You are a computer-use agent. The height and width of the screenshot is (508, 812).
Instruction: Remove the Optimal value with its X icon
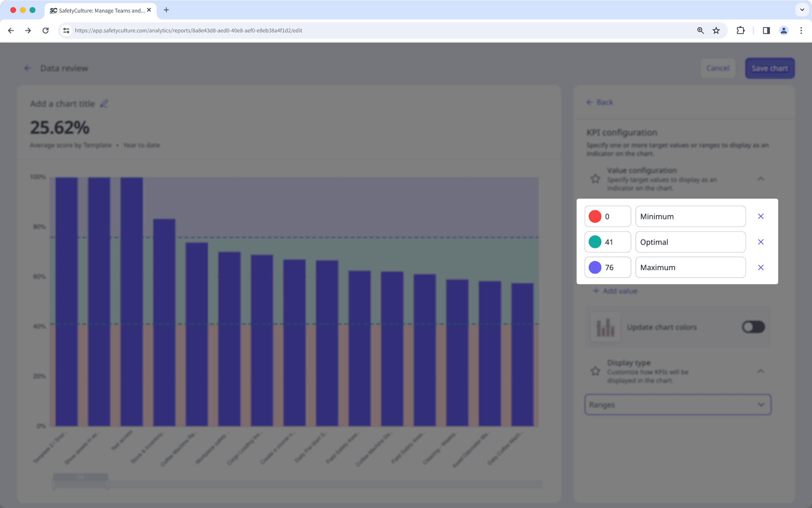pyautogui.click(x=760, y=242)
